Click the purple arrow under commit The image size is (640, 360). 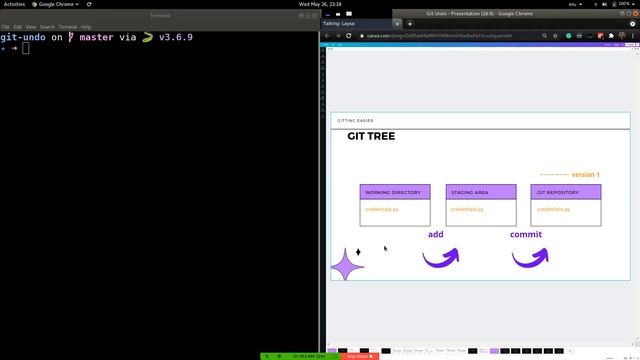click(x=530, y=258)
